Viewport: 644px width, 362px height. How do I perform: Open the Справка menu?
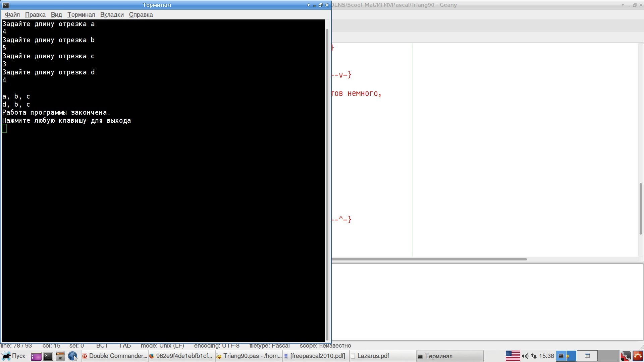coord(141,15)
